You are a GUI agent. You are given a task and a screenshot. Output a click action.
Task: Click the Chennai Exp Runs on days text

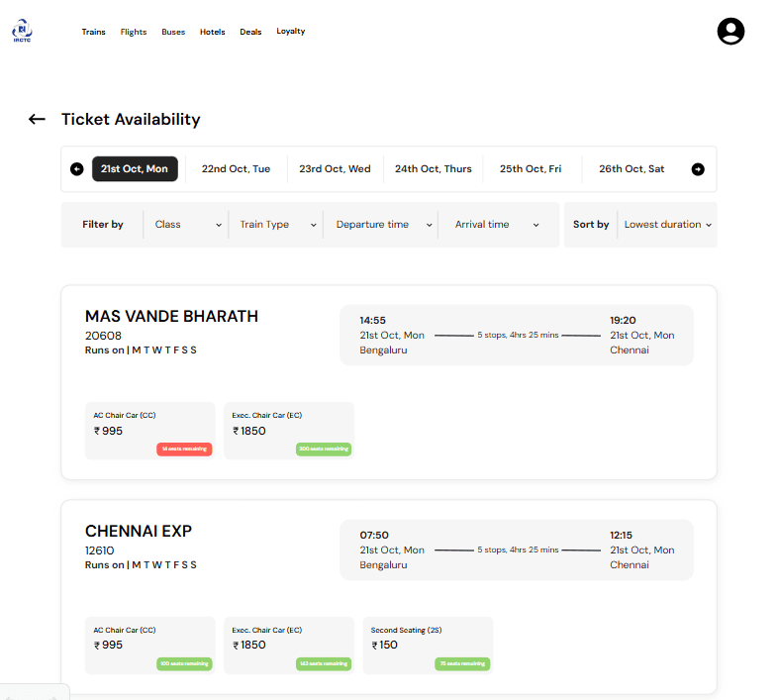141,565
